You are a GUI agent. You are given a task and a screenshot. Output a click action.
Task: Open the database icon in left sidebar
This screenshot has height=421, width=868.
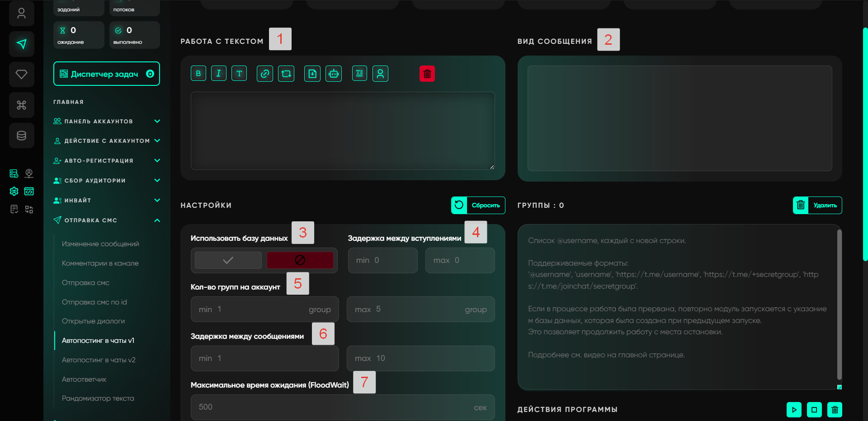[x=21, y=136]
